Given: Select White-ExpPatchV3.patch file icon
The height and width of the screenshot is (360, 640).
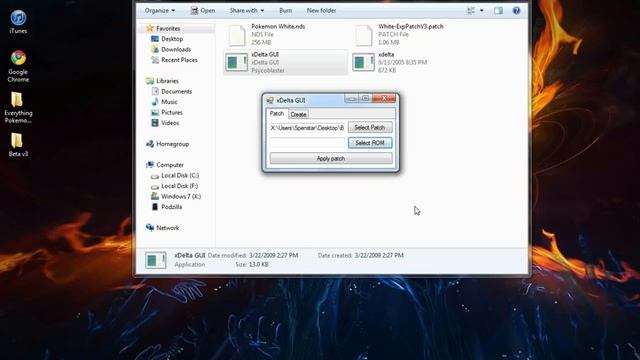Looking at the screenshot, I should click(x=364, y=35).
